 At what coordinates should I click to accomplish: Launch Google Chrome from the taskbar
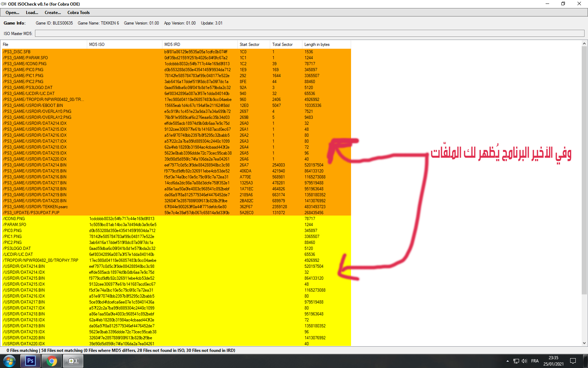tap(52, 361)
